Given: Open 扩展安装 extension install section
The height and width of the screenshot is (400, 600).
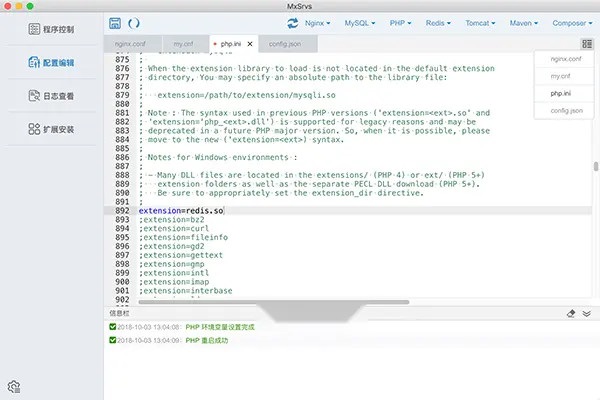Looking at the screenshot, I should tap(51, 129).
